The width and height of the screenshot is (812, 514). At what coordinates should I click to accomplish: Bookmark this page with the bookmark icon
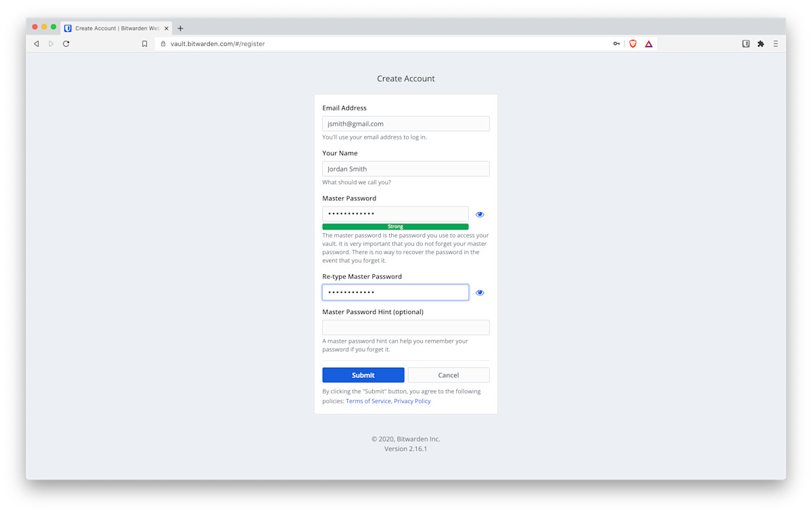click(144, 44)
